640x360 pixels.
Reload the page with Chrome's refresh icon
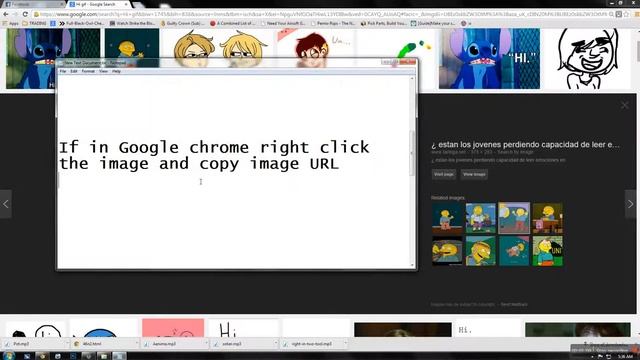(x=25, y=14)
